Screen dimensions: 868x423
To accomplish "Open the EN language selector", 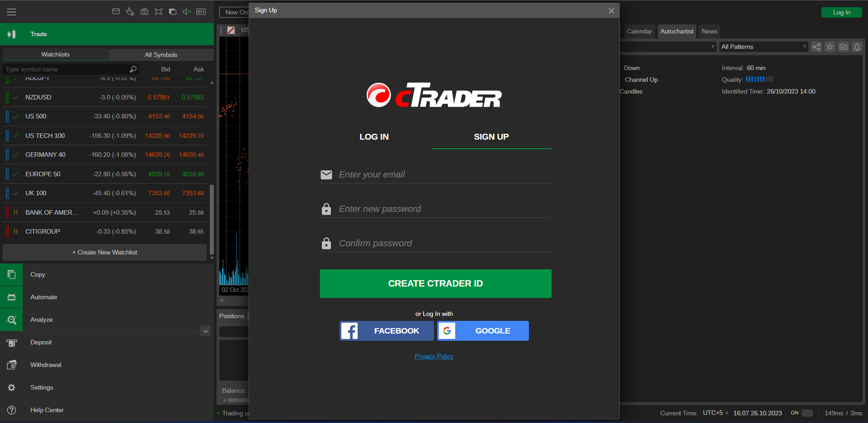I will point(201,12).
